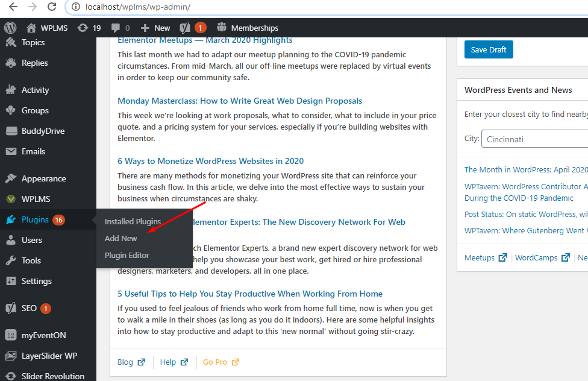
Task: Open the 19 pending updates icon
Action: pyautogui.click(x=83, y=28)
